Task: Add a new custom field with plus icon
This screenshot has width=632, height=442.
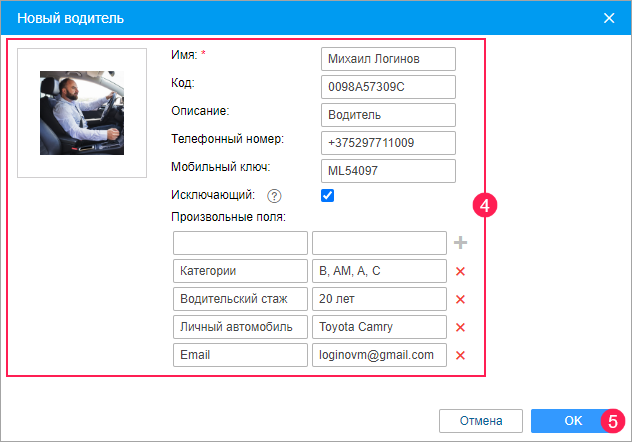Action: click(x=460, y=243)
